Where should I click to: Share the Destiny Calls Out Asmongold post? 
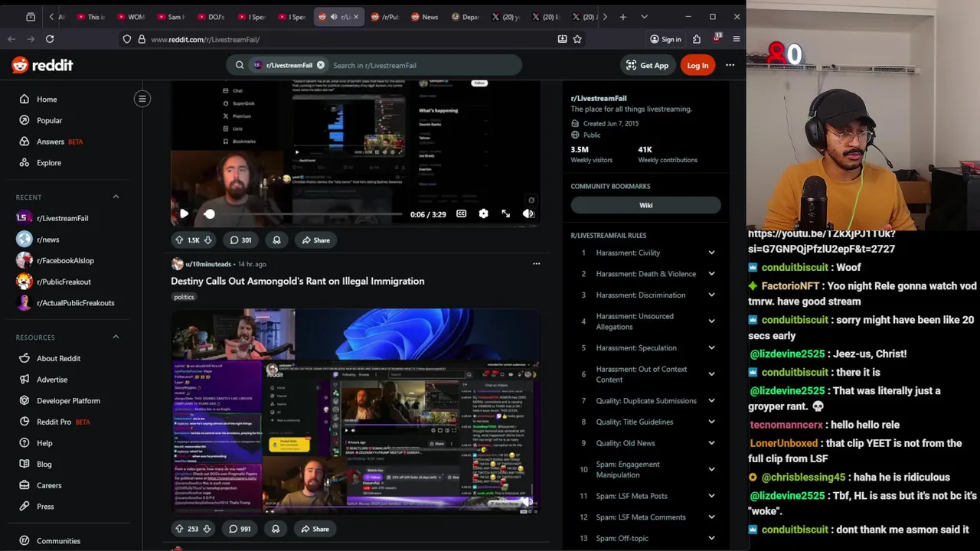tap(315, 529)
